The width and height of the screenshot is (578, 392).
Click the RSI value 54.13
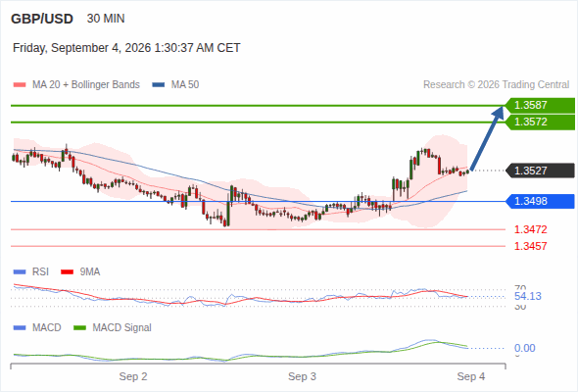[528, 296]
